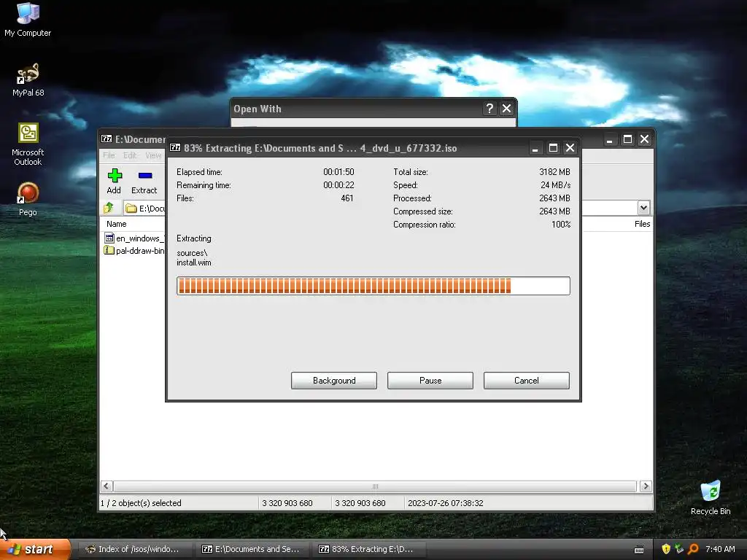Screen dimensions: 747x560
Task: Click the '1 / 2 object(s) selected' status text
Action: coord(141,503)
